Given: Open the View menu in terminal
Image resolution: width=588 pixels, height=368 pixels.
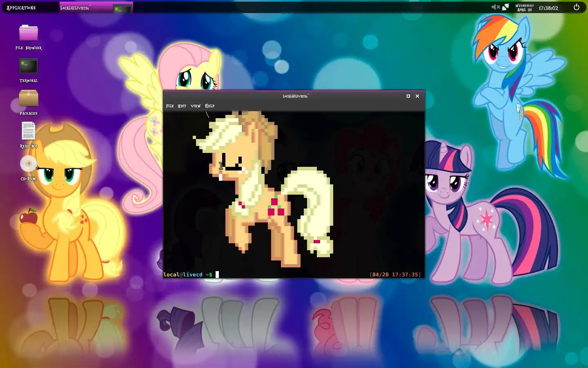Looking at the screenshot, I should click(x=196, y=106).
